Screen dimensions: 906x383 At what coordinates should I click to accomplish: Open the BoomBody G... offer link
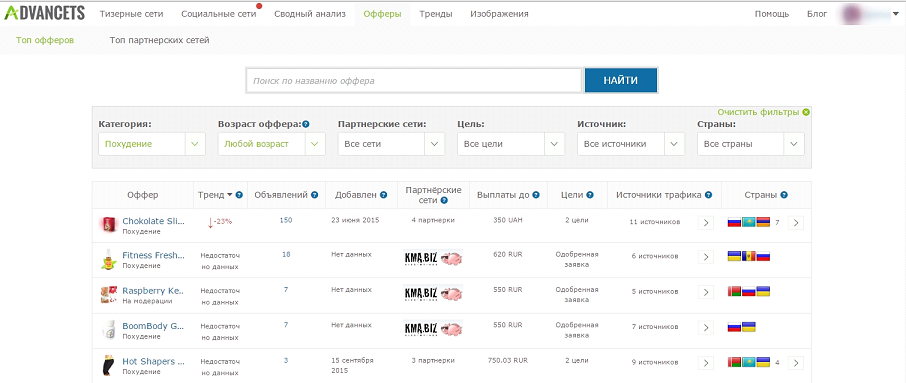[154, 326]
